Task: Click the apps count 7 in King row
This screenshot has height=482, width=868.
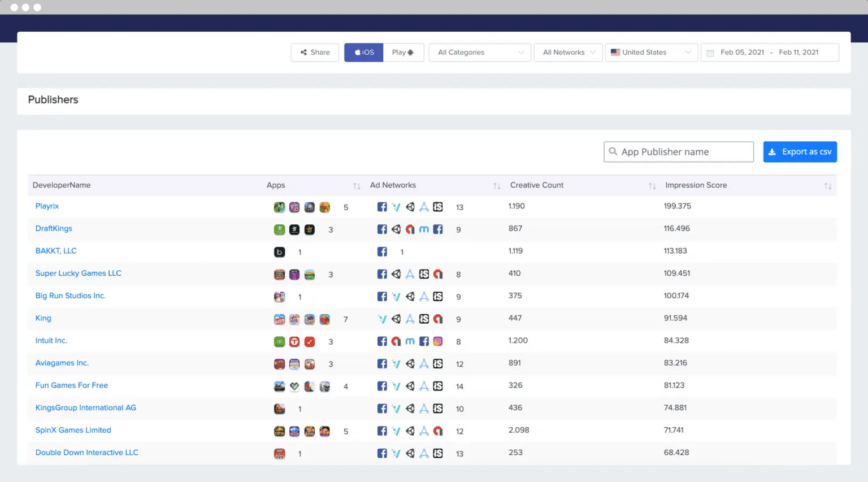Action: tap(346, 320)
